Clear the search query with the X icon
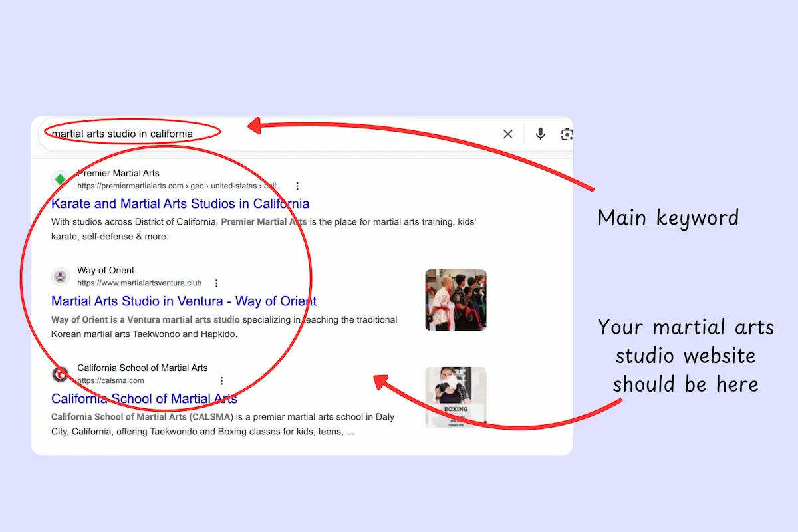Viewport: 798px width, 532px height. (507, 134)
